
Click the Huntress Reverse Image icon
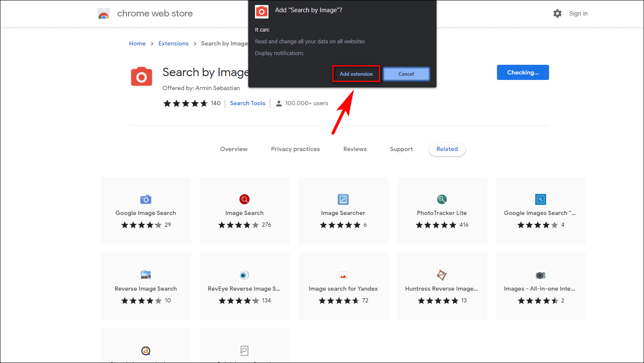[442, 275]
